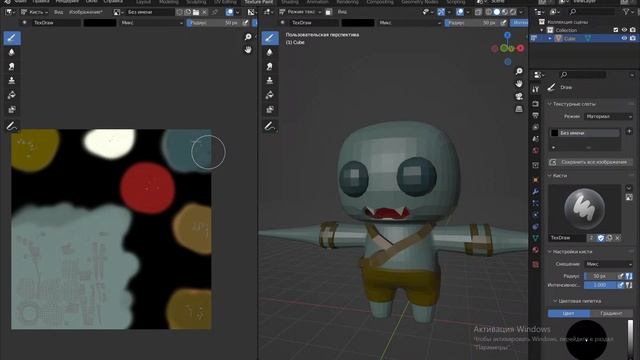Image resolution: width=640 pixels, height=360 pixels.
Task: Toggle fake user shield for TexDraw brush
Action: point(601,238)
